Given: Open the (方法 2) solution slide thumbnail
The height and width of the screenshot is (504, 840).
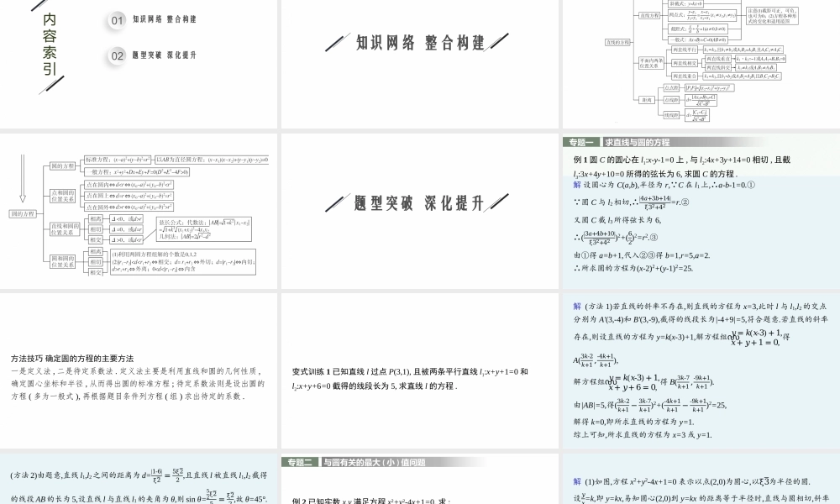Looking at the screenshot, I should pyautogui.click(x=139, y=479).
